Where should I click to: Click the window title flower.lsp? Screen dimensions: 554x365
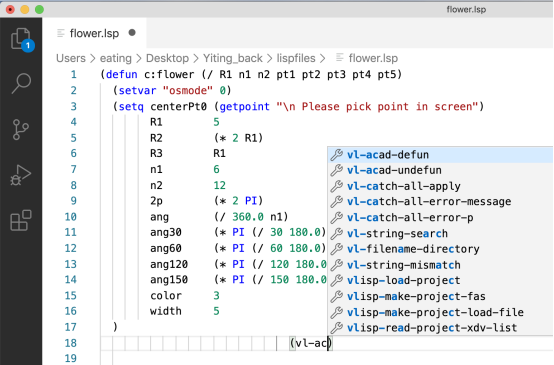click(x=466, y=10)
